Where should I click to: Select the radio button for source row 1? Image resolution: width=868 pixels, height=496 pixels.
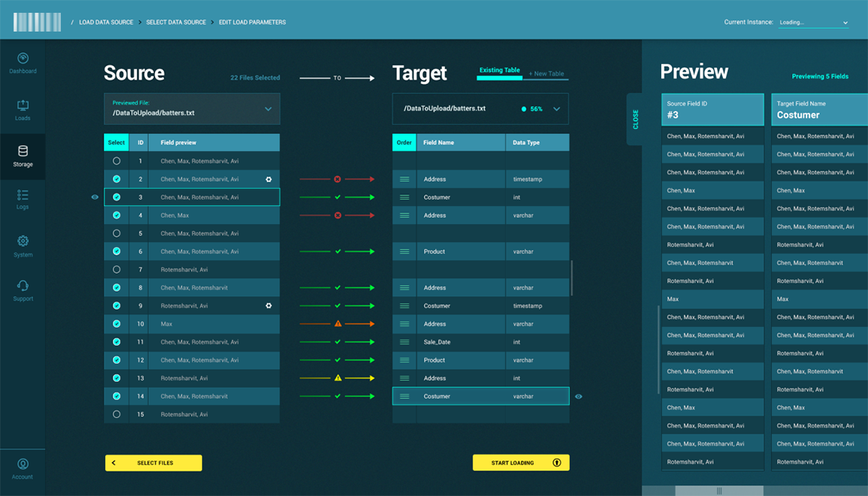[116, 161]
